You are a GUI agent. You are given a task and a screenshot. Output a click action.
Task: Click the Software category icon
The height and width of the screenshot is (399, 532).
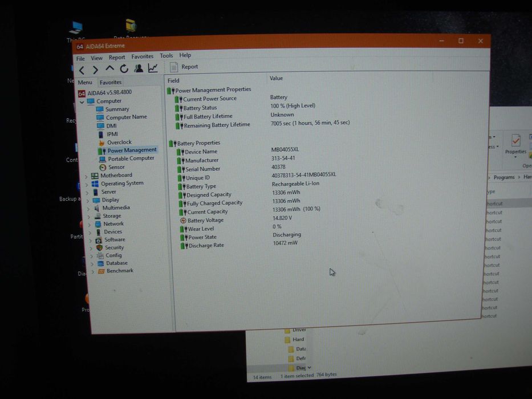(99, 240)
